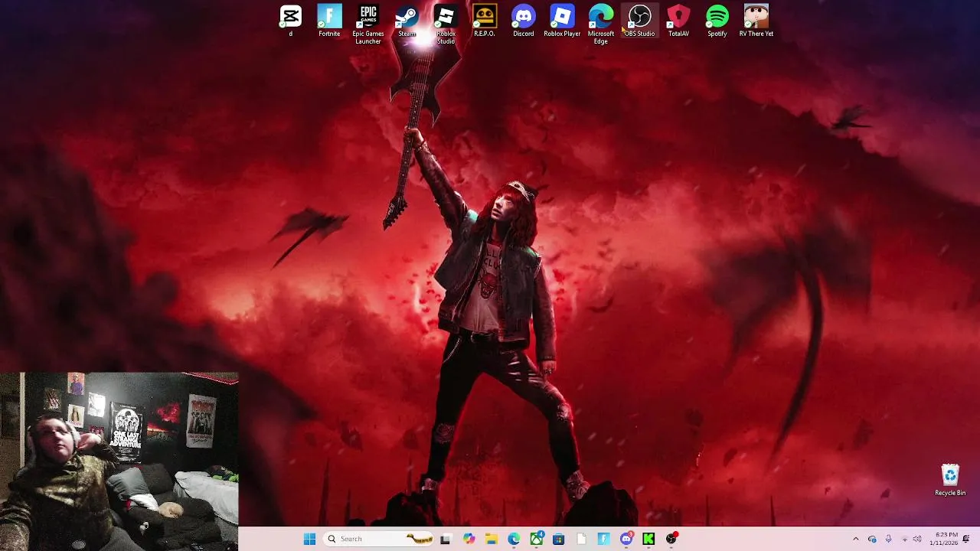Open the Fortnite icon in the taskbar
The height and width of the screenshot is (551, 980).
[603, 539]
